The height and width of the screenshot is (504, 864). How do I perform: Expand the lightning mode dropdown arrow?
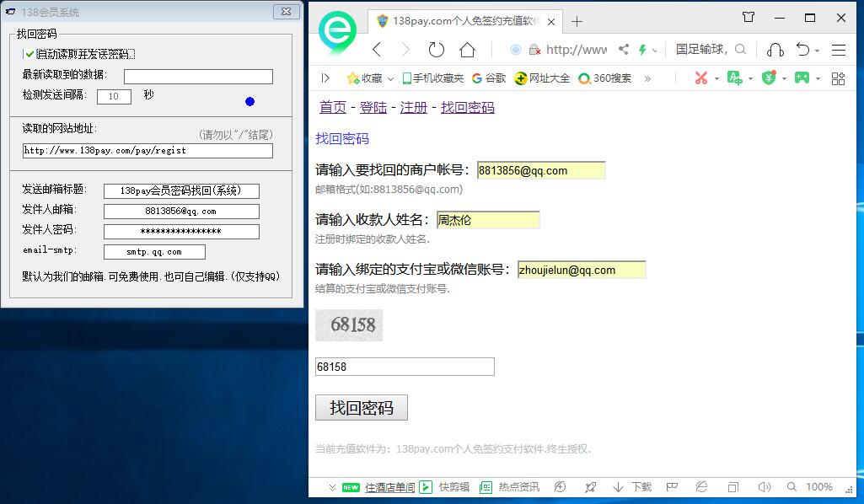click(x=655, y=50)
